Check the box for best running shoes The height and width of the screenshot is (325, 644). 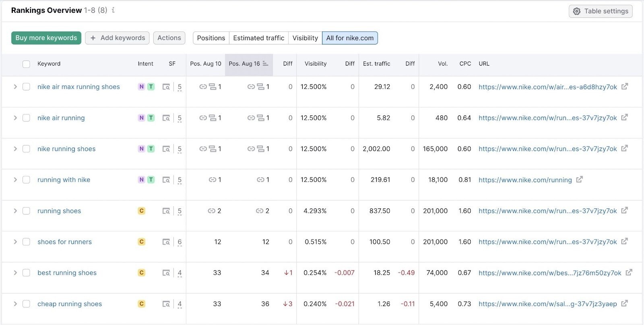26,273
